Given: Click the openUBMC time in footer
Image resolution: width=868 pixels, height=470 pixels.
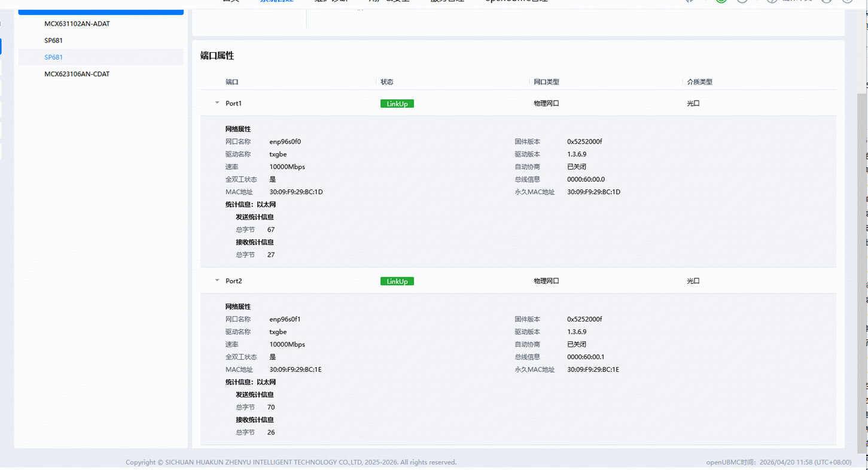Looking at the screenshot, I should click(x=778, y=462).
